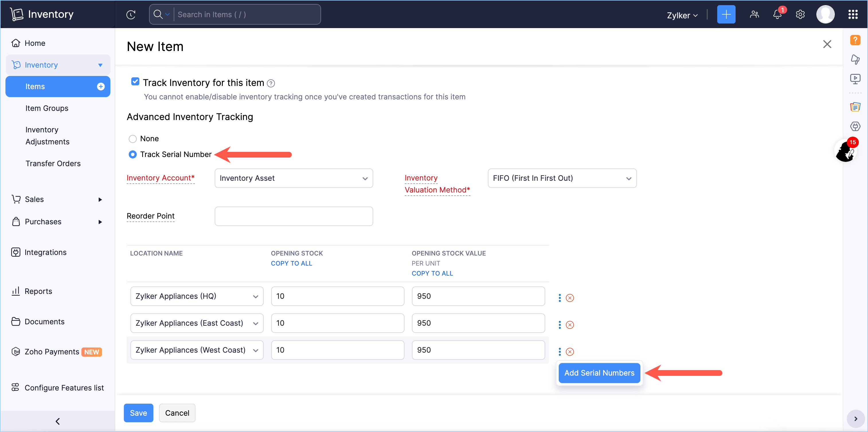Screen dimensions: 868x432
Task: Click COPY TO ALL under Opening Stock Value
Action: pos(432,273)
